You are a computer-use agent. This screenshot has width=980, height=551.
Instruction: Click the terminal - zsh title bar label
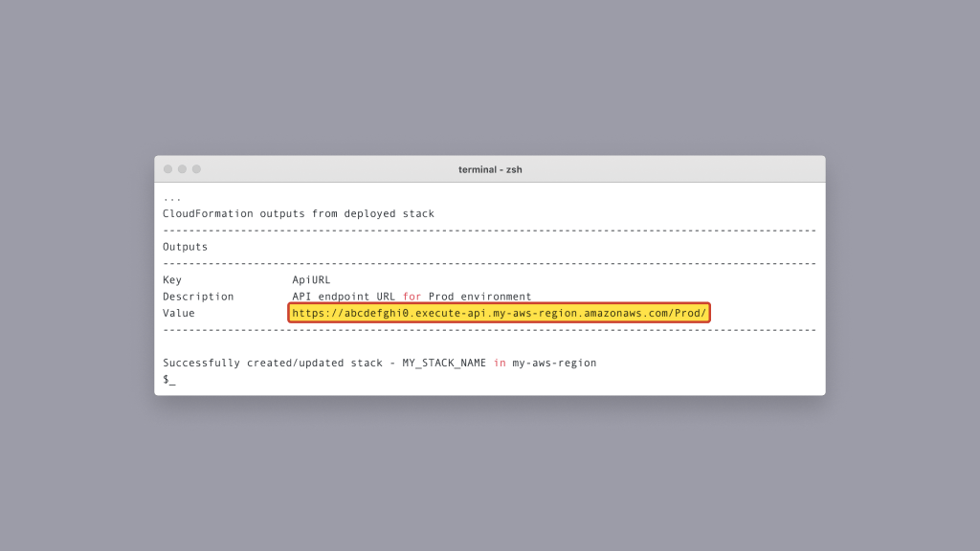click(489, 168)
